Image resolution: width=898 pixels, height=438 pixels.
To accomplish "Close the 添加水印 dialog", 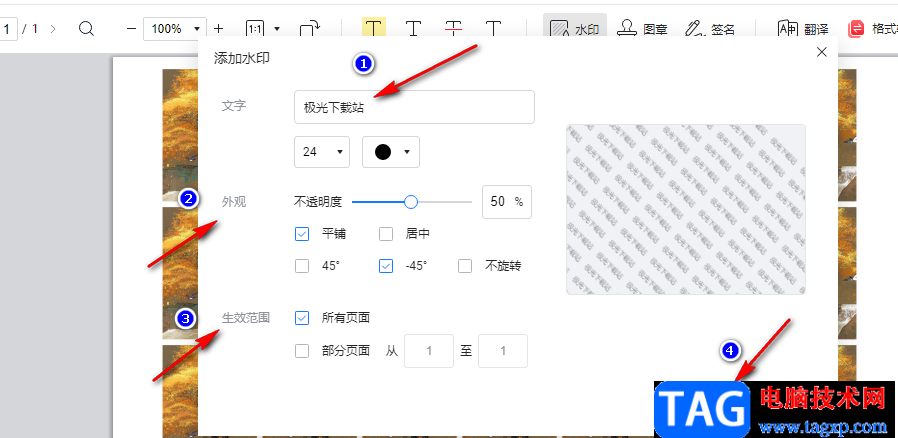I will [x=822, y=52].
